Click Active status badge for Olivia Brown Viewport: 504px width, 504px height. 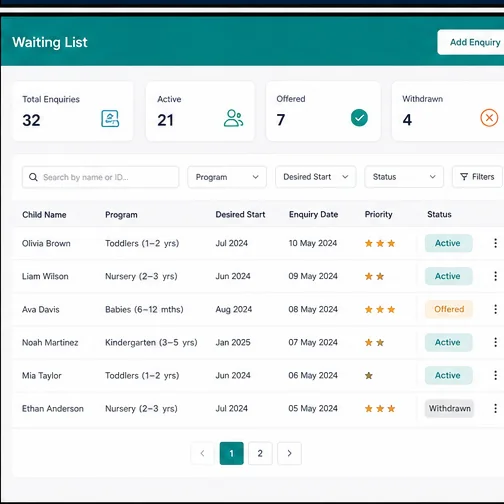pos(449,243)
